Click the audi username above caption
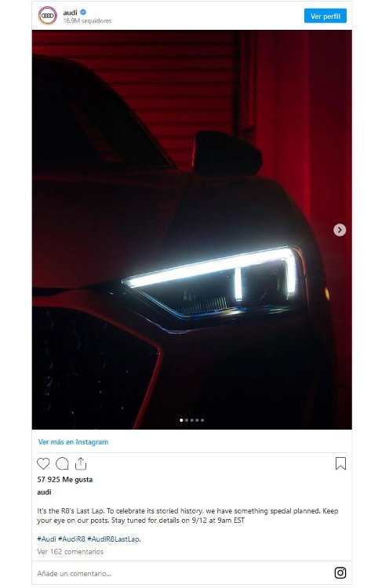 (x=44, y=492)
